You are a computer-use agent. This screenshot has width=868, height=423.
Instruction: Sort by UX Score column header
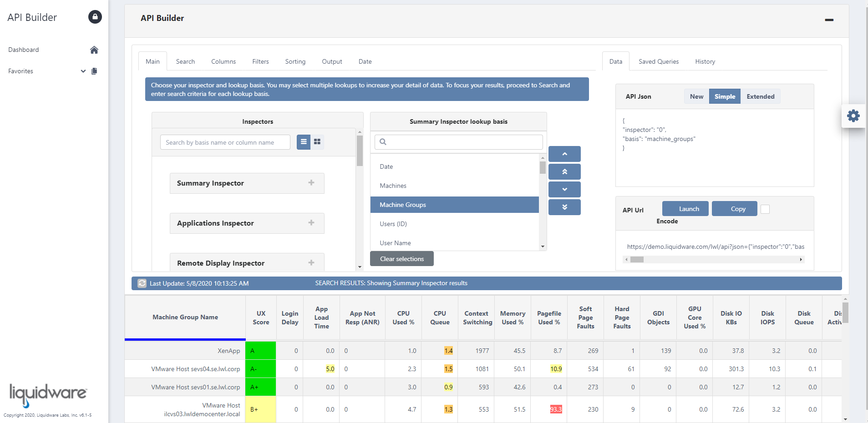261,317
